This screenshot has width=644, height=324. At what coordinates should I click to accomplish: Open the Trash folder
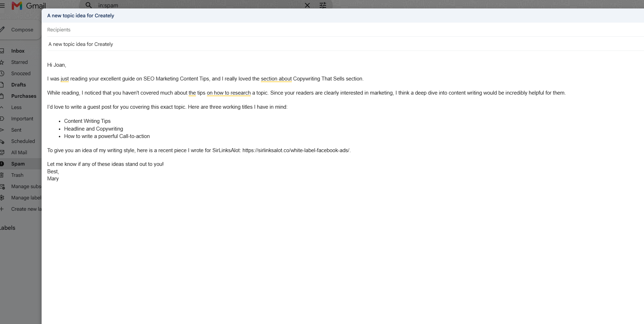click(17, 175)
